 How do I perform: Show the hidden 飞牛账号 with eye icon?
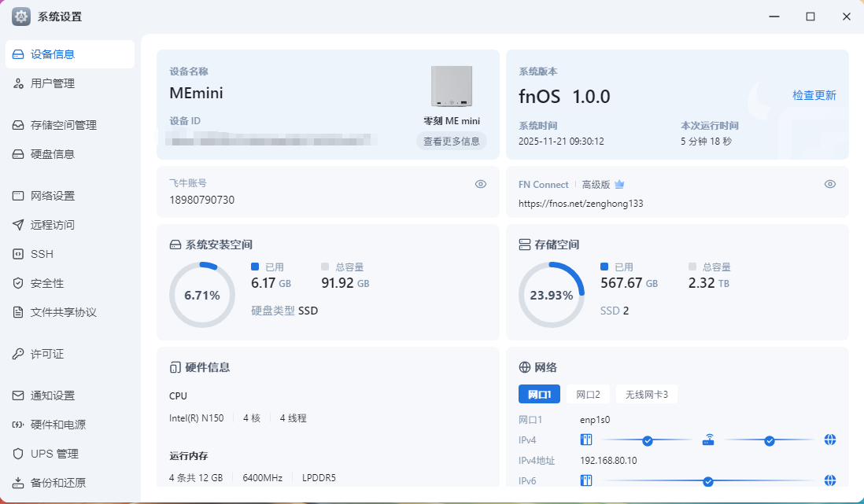tap(481, 184)
